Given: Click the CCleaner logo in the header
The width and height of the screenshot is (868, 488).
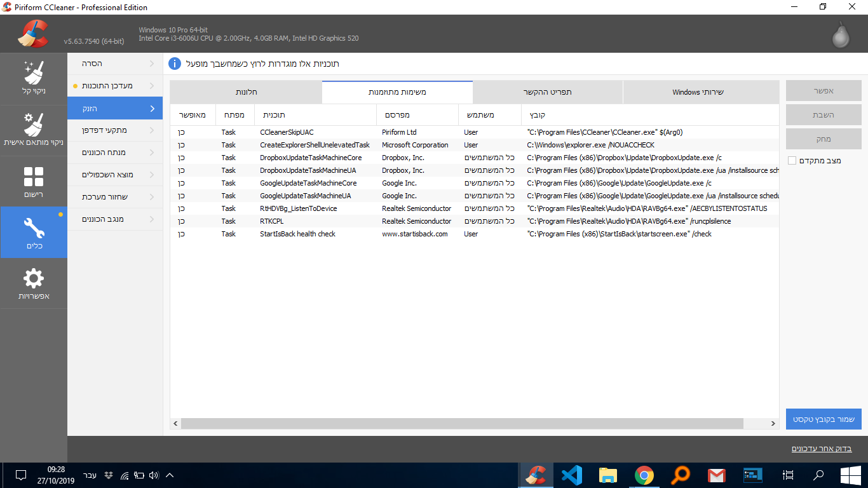Looking at the screenshot, I should tap(33, 34).
